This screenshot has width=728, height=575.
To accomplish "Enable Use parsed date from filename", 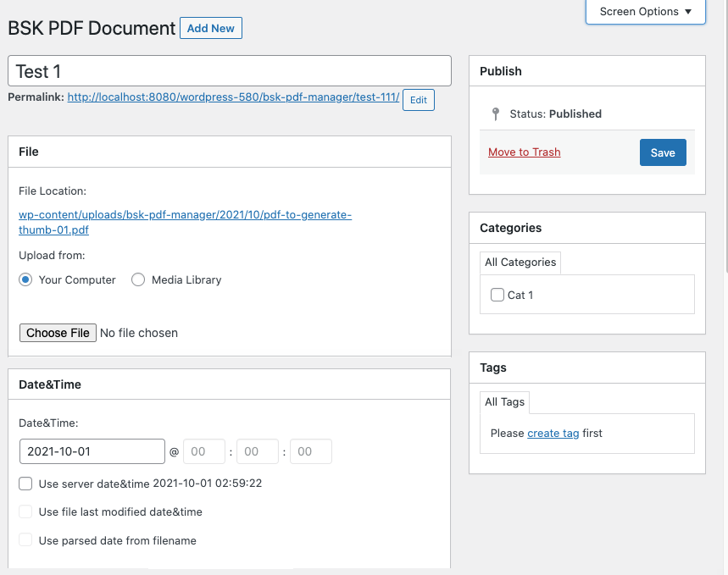I will [25, 539].
